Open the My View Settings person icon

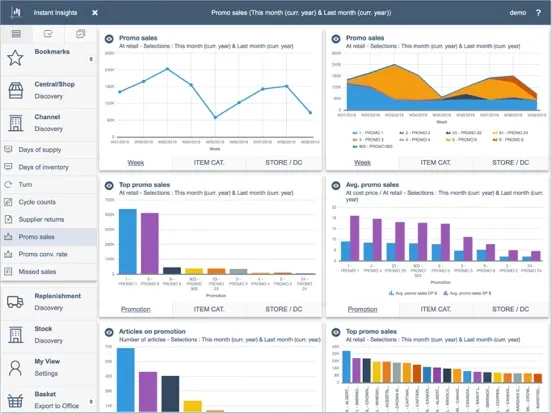(15, 368)
